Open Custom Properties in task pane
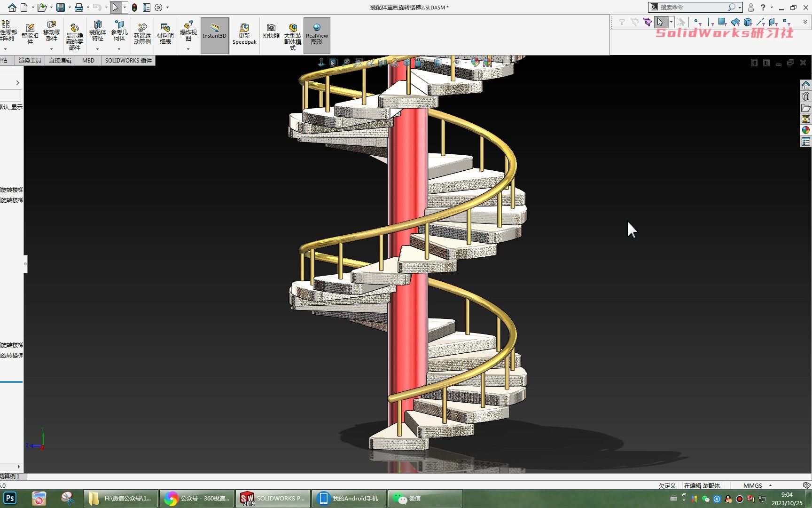The image size is (812, 508). pyautogui.click(x=806, y=142)
